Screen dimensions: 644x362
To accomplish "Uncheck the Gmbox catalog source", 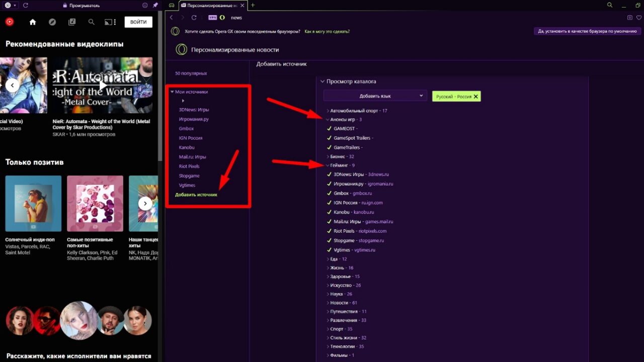I will point(329,193).
